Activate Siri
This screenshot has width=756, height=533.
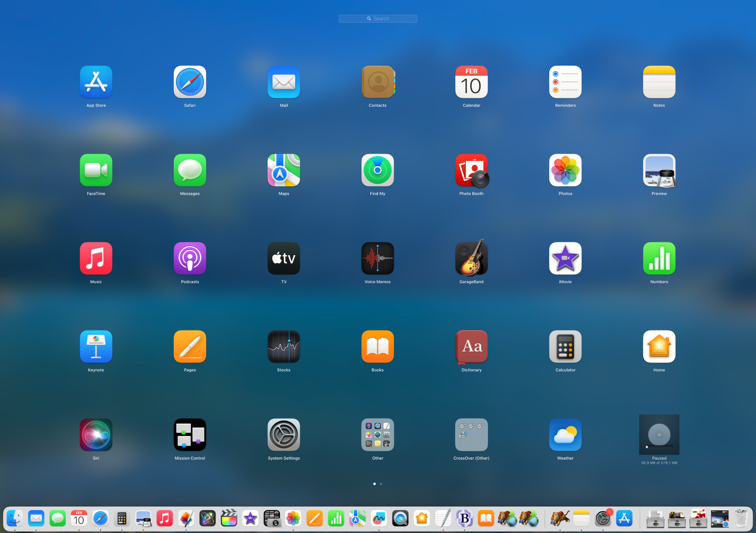coord(96,435)
